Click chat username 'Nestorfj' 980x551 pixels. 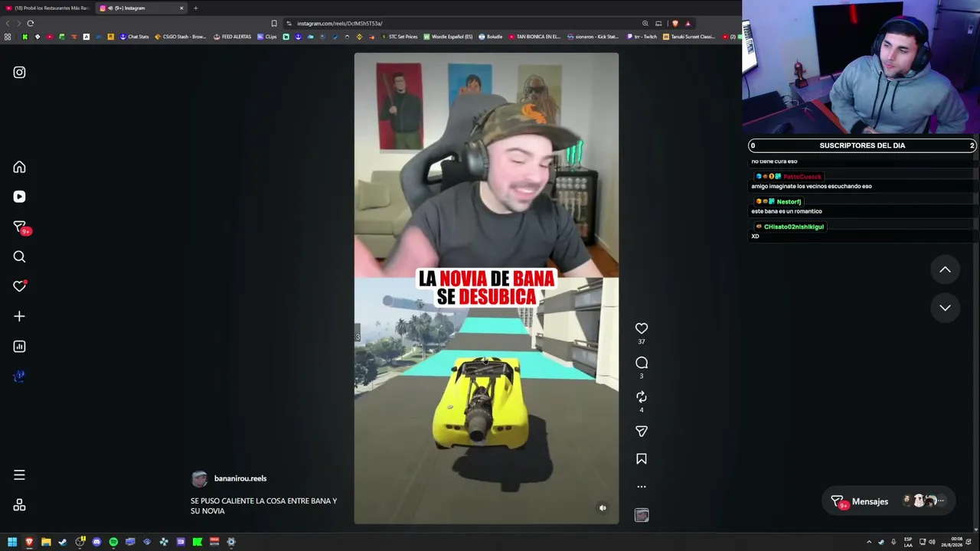click(x=789, y=202)
